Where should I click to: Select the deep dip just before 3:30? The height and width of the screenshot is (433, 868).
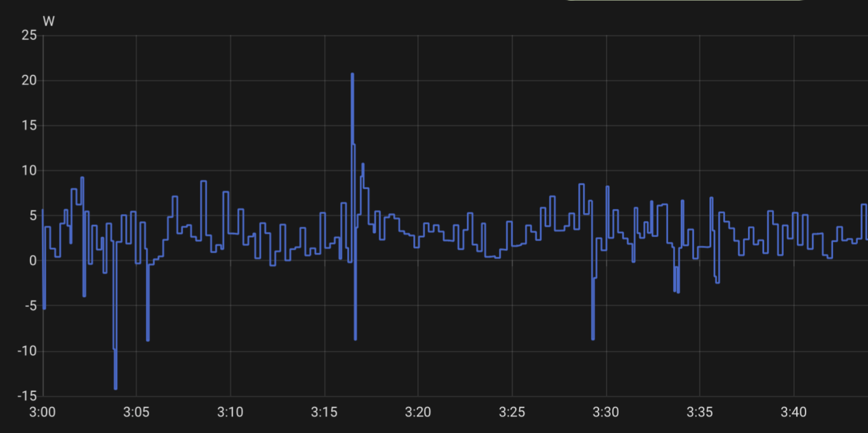click(x=593, y=338)
